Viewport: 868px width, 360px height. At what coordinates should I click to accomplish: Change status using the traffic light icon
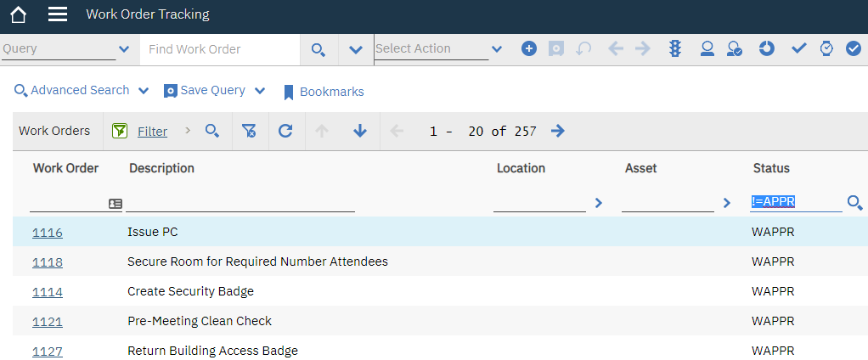pos(675,48)
